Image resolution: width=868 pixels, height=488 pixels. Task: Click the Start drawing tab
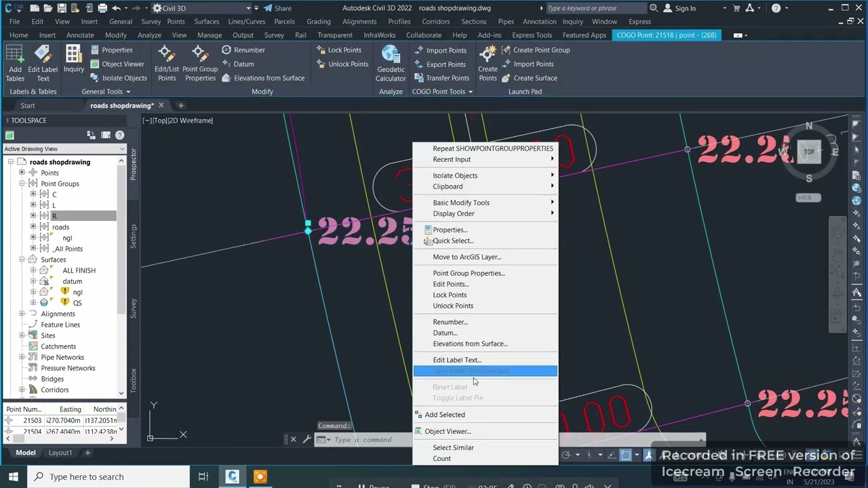pyautogui.click(x=28, y=106)
